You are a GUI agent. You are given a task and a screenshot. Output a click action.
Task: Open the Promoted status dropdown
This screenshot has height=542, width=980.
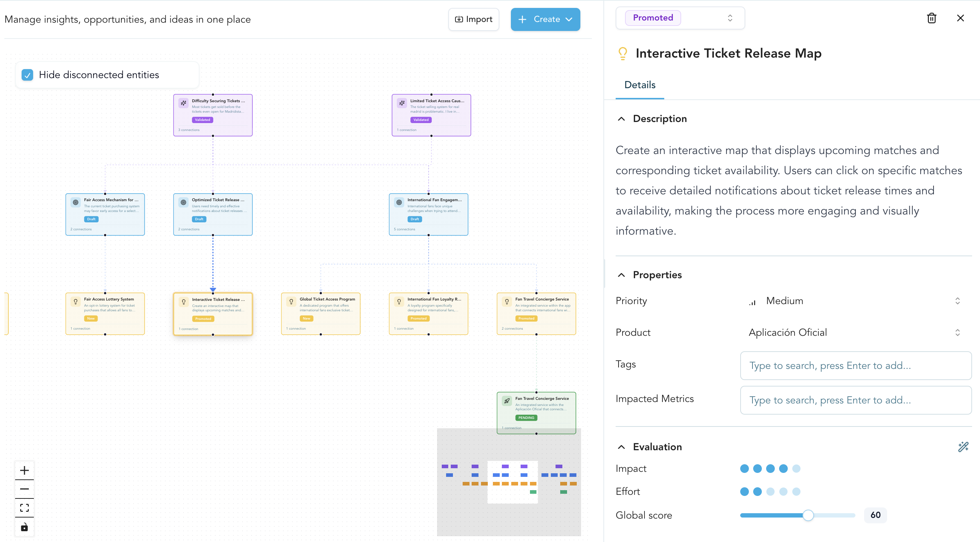coord(680,18)
